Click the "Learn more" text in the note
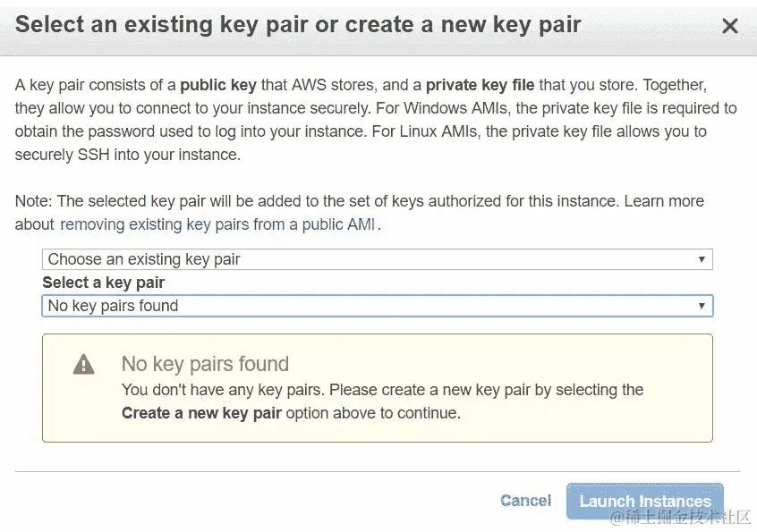 tap(664, 201)
